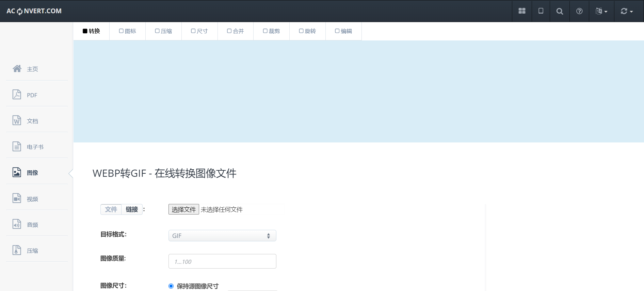Click the e-book icon in sidebar
The height and width of the screenshot is (291, 644).
click(x=17, y=147)
